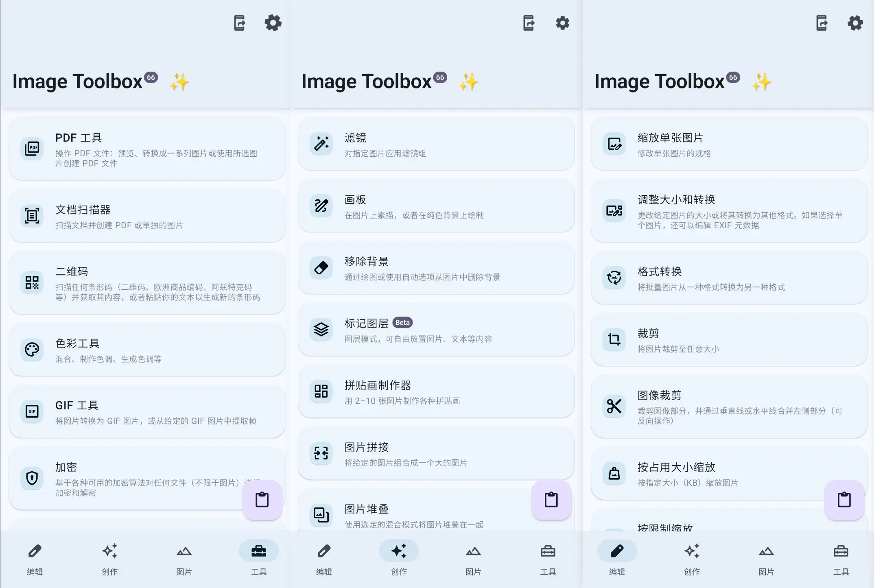Image resolution: width=874 pixels, height=588 pixels.
Task: Open the 画板 drawing icon
Action: click(321, 205)
